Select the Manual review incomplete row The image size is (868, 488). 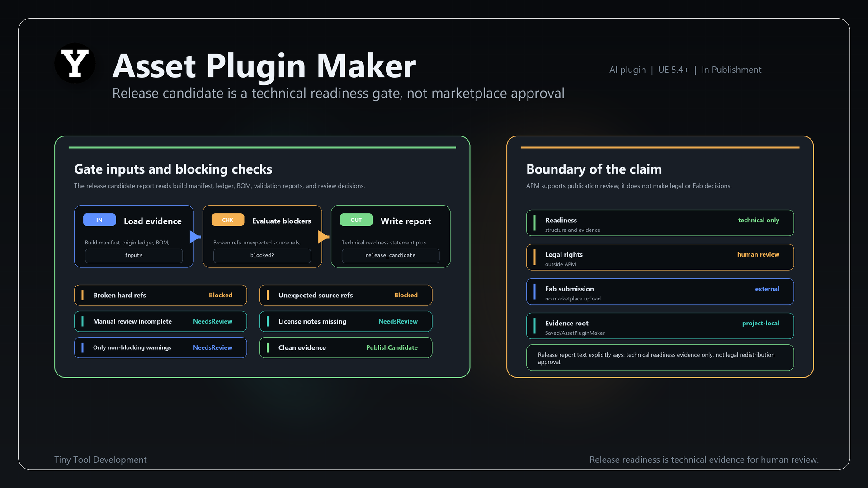coord(160,321)
